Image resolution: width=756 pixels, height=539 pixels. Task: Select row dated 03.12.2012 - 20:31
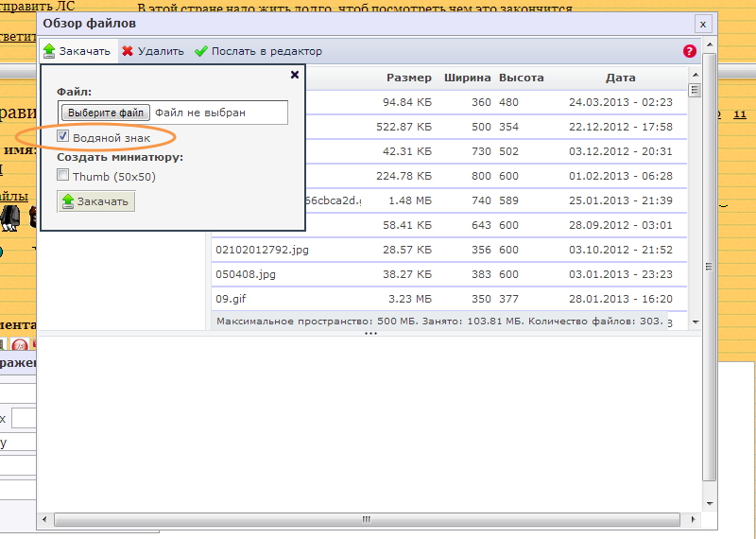point(496,151)
